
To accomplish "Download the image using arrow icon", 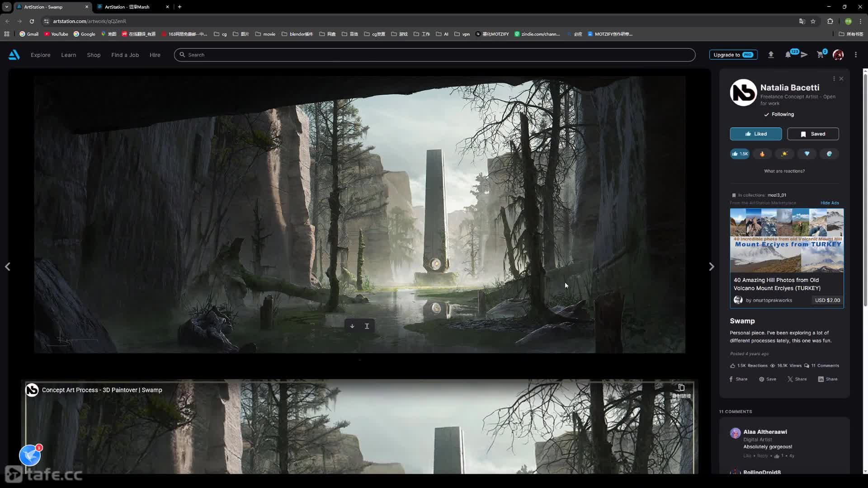I will (x=352, y=326).
